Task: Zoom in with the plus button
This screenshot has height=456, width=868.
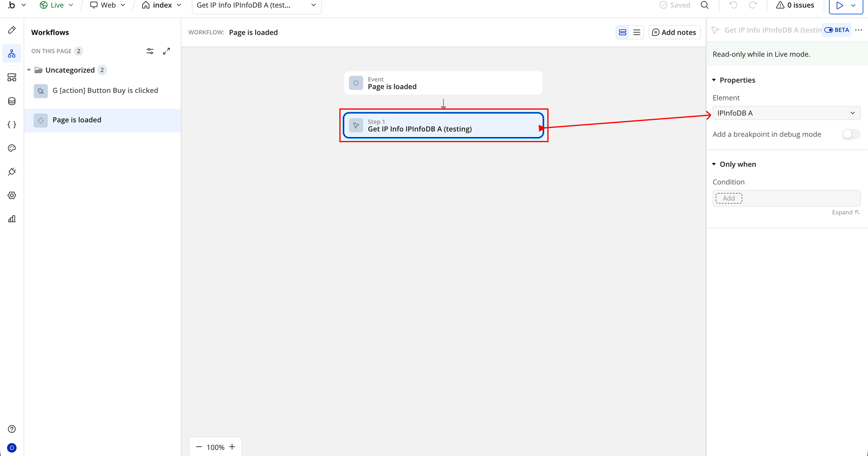Action: point(232,447)
